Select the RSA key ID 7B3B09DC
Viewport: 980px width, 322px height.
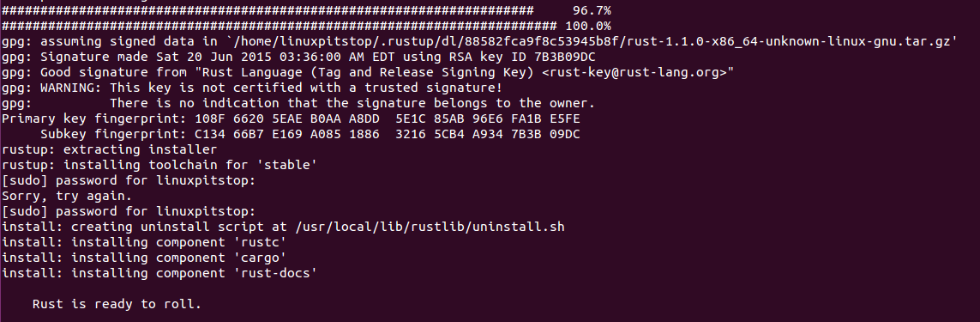[566, 57]
